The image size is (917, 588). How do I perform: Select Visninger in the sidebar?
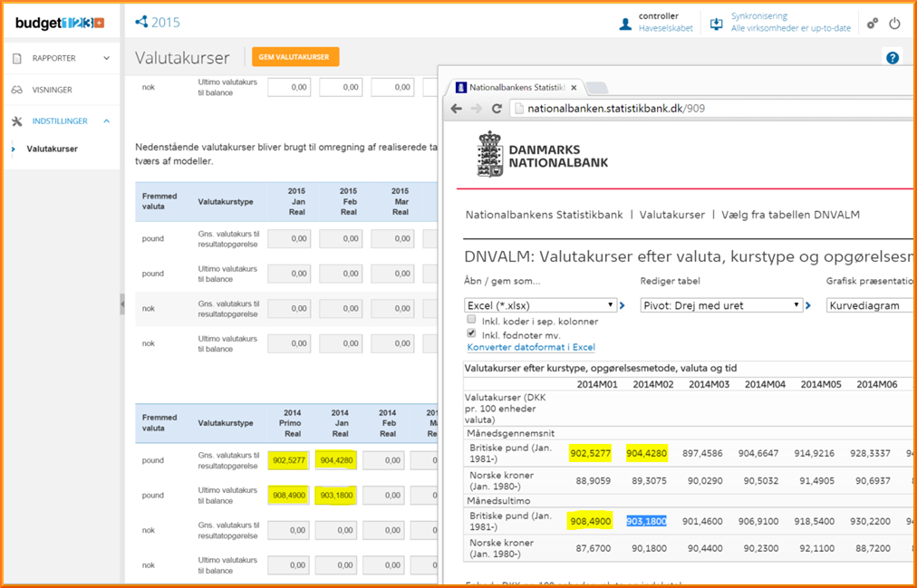(x=52, y=90)
